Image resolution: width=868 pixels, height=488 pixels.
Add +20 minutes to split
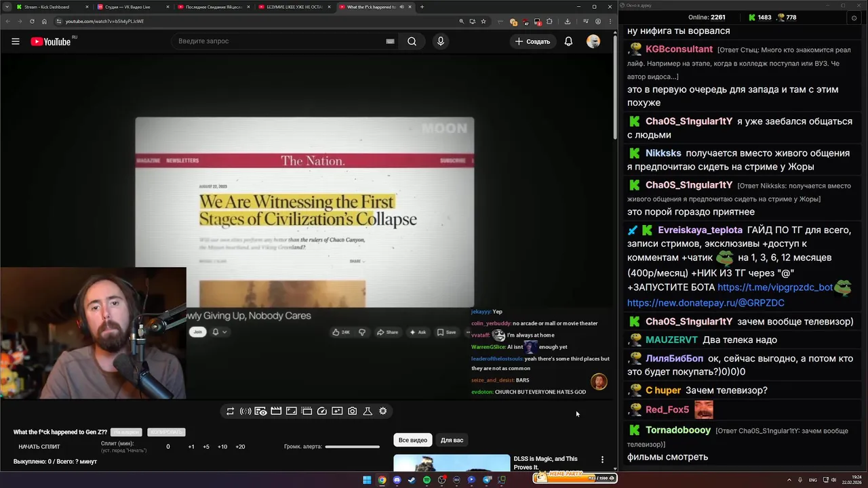tap(240, 447)
